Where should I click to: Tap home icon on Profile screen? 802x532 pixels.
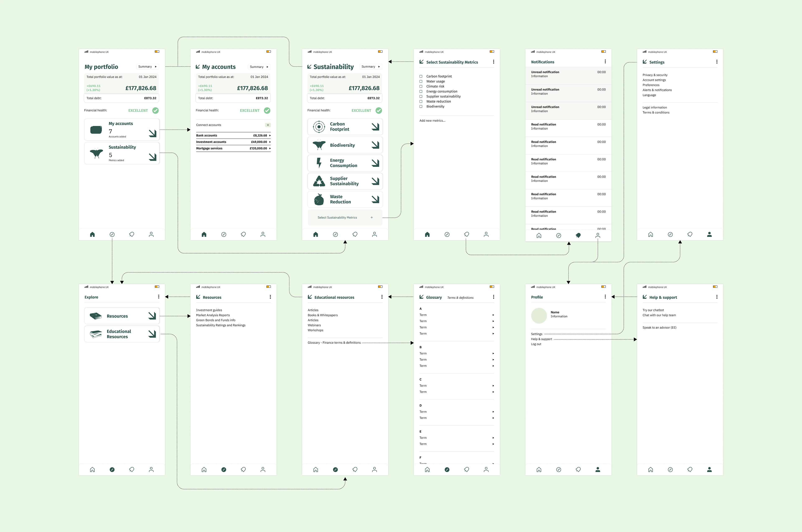[x=539, y=470]
